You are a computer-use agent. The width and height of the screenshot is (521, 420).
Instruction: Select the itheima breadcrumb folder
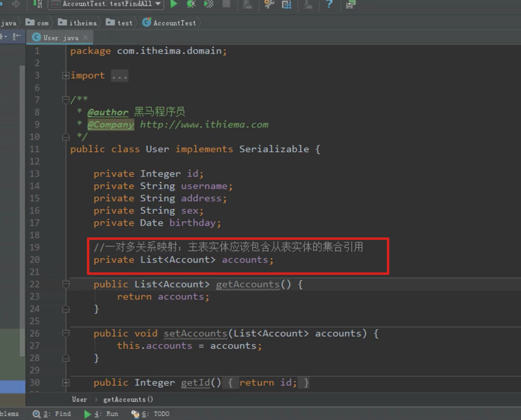(x=77, y=23)
